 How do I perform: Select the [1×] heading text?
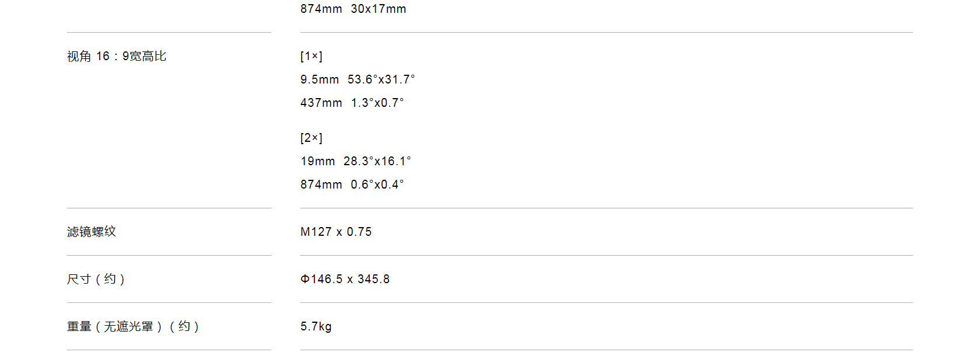click(311, 57)
